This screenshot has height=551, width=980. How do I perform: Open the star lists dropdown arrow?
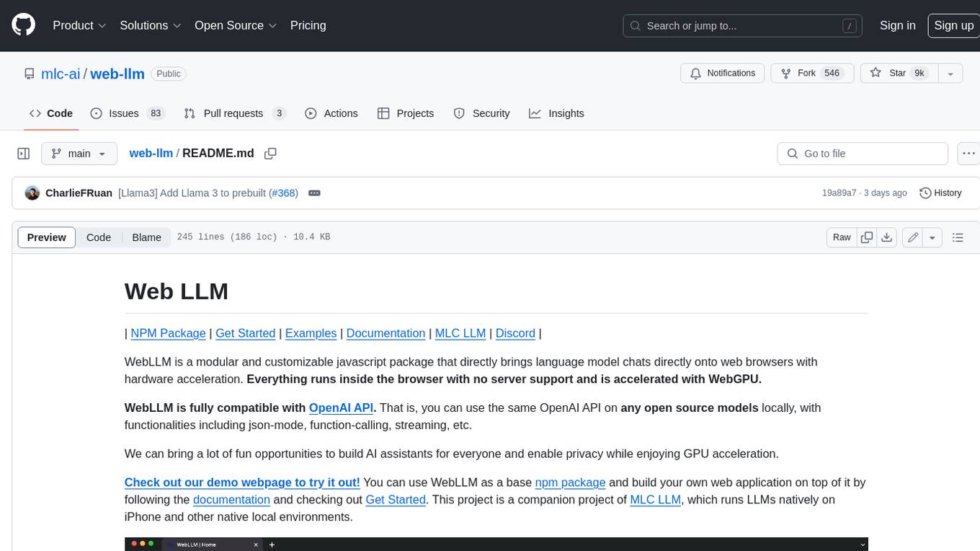(x=950, y=74)
